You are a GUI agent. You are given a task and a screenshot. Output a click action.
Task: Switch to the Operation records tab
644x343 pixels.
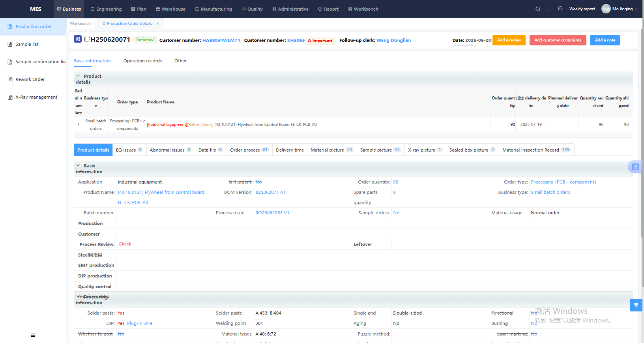[142, 61]
